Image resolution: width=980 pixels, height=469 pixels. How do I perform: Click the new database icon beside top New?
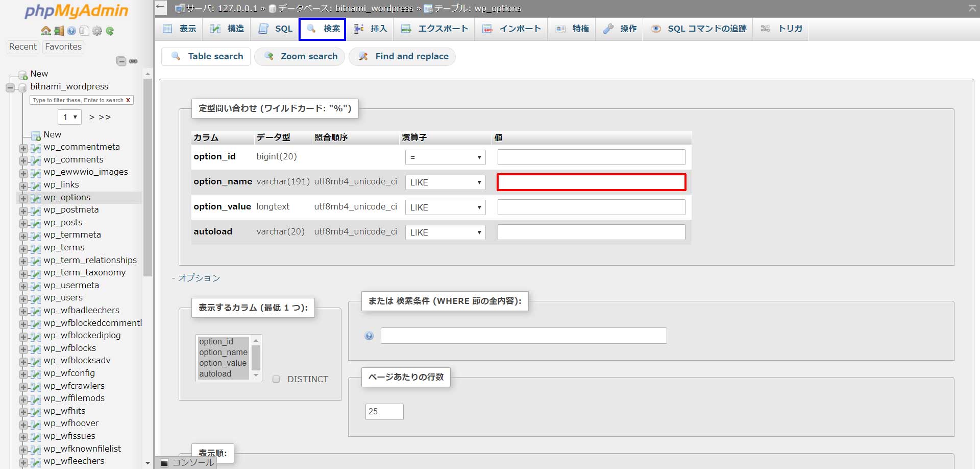[x=23, y=75]
